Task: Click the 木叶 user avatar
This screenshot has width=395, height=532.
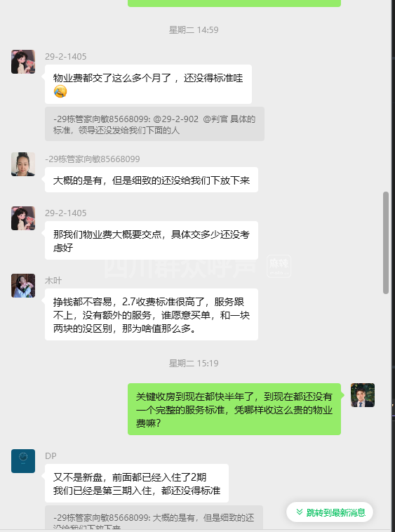Action: [x=23, y=286]
